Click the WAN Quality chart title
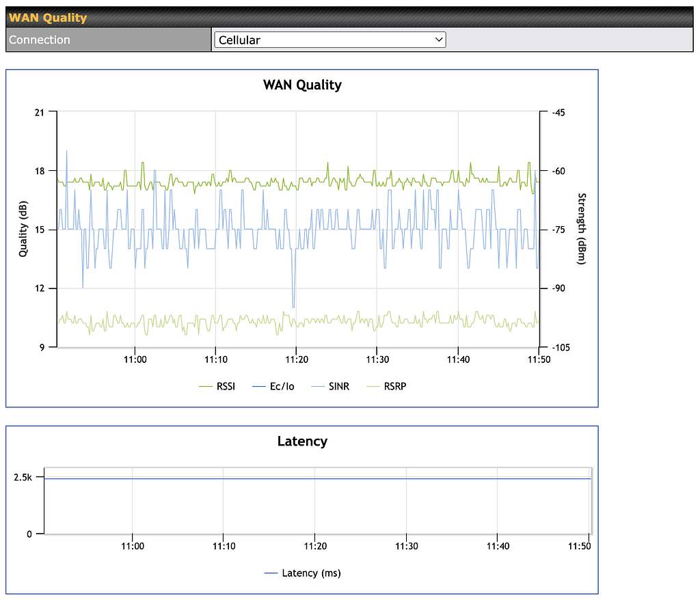This screenshot has width=700, height=600. (x=302, y=85)
